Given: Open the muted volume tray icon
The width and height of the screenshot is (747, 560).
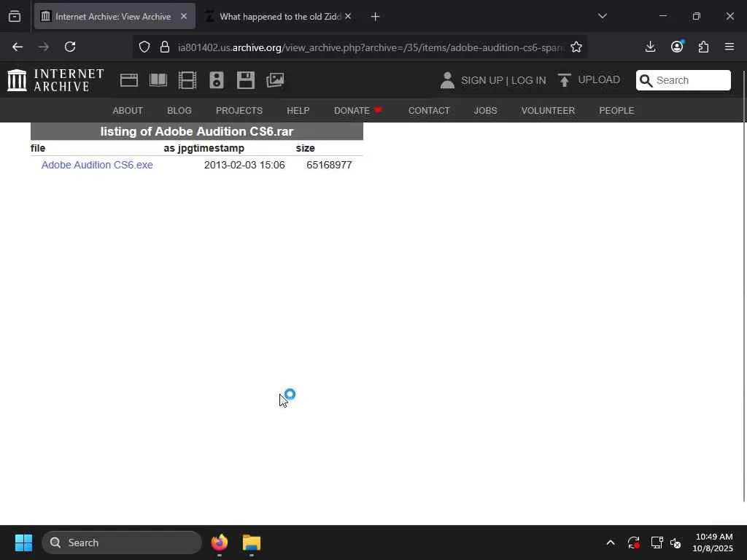Looking at the screenshot, I should pyautogui.click(x=676, y=542).
